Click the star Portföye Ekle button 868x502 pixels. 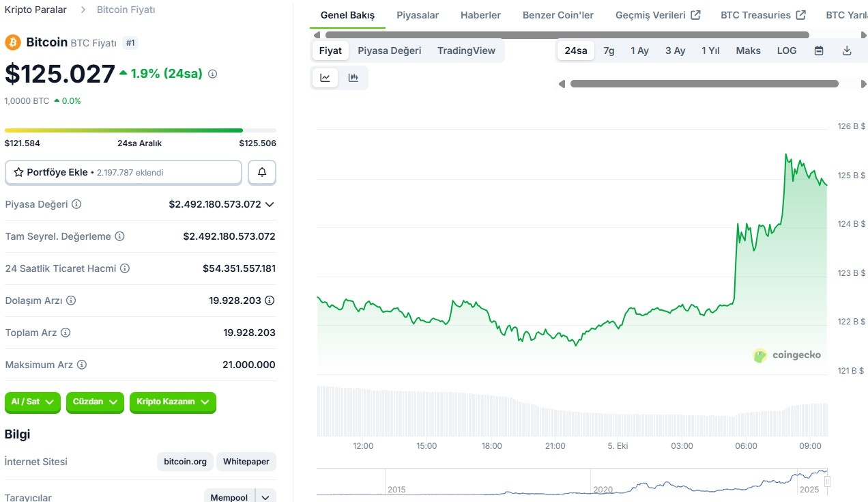tap(124, 173)
